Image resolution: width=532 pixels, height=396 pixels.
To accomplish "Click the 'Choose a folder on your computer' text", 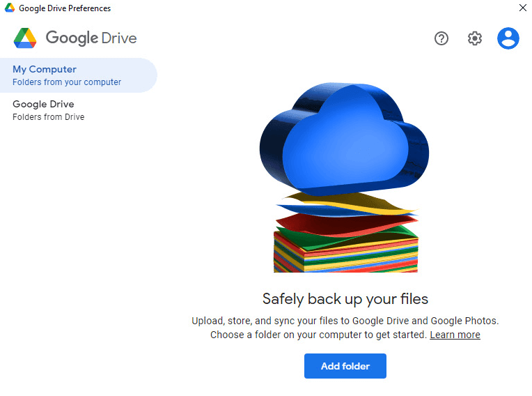I will (318, 335).
